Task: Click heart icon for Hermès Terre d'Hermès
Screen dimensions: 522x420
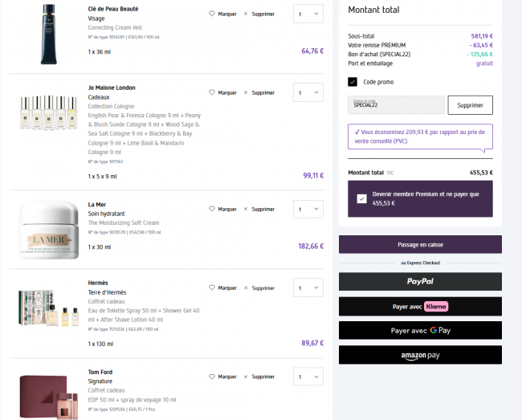Action: pyautogui.click(x=212, y=287)
